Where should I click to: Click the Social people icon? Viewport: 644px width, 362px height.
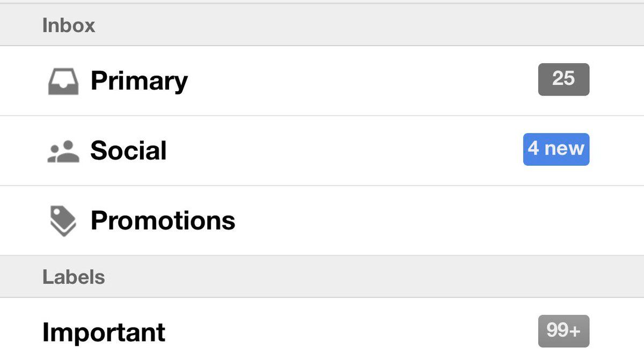pyautogui.click(x=63, y=152)
